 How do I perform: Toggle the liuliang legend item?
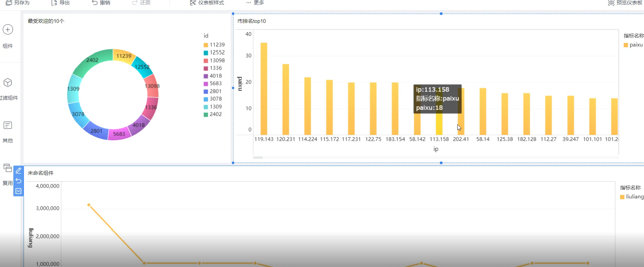click(x=632, y=197)
